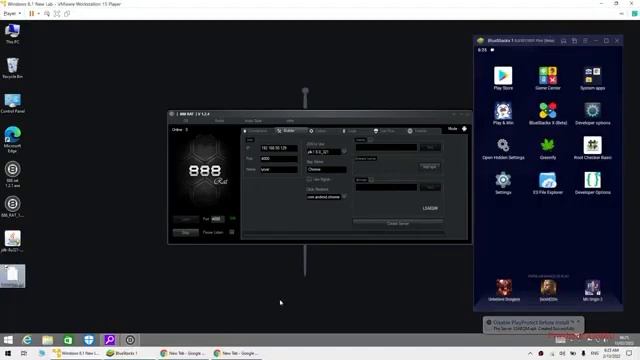Switch to Windows 8.1 New Lab taskbar item
The image size is (640, 360).
click(x=76, y=353)
